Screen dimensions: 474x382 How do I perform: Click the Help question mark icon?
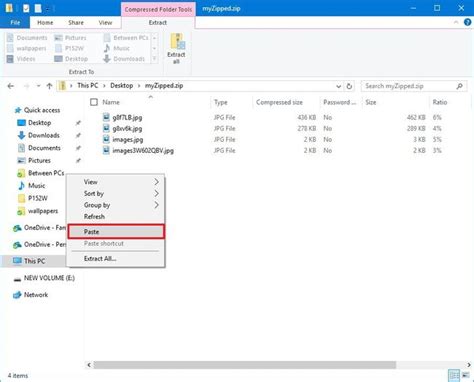467,22
